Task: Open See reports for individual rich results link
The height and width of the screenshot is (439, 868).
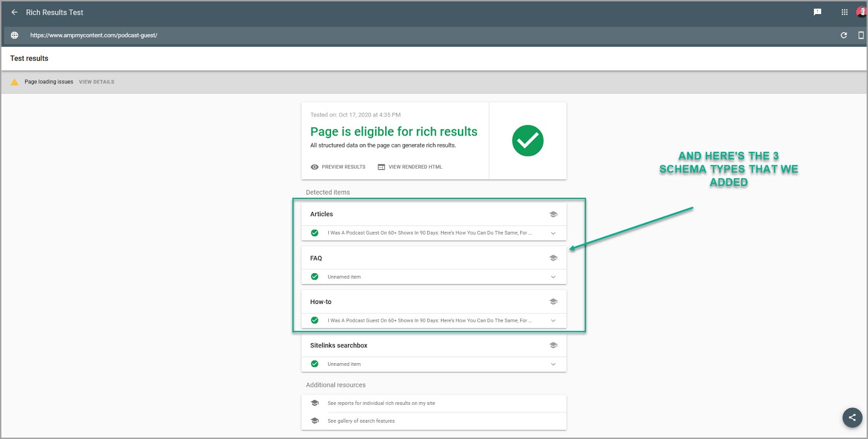Action: (x=381, y=403)
